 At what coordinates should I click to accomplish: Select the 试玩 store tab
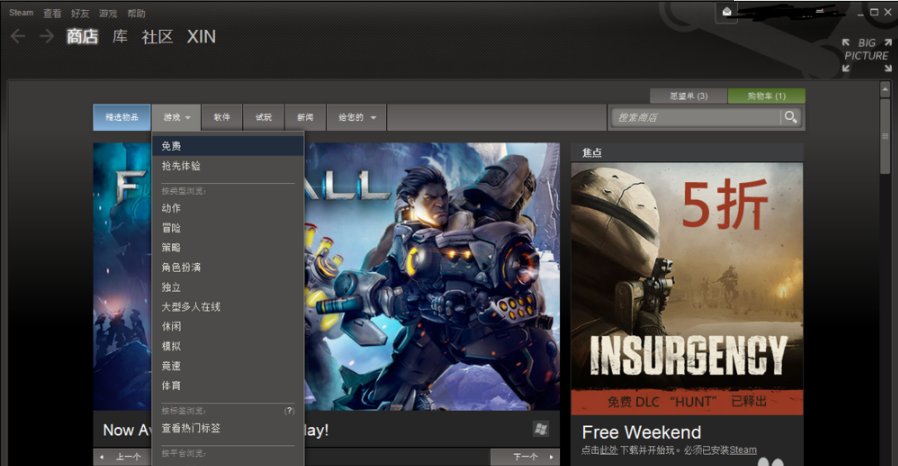(x=263, y=117)
